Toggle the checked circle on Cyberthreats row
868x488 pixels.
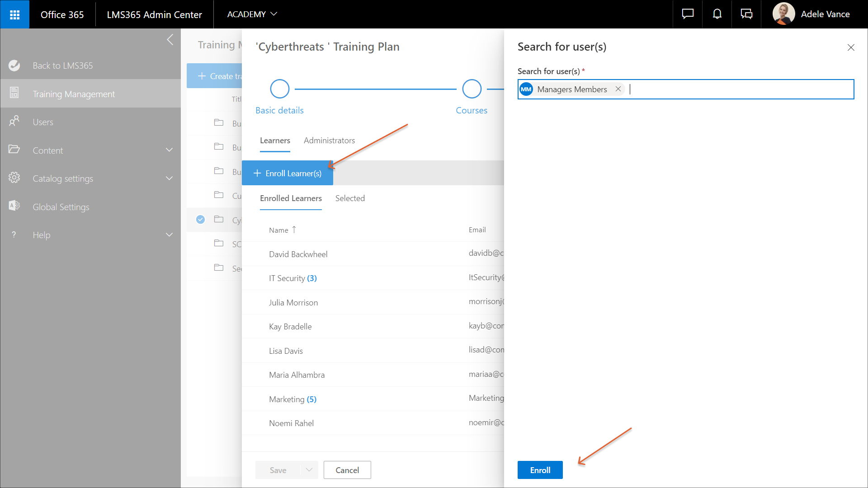200,220
